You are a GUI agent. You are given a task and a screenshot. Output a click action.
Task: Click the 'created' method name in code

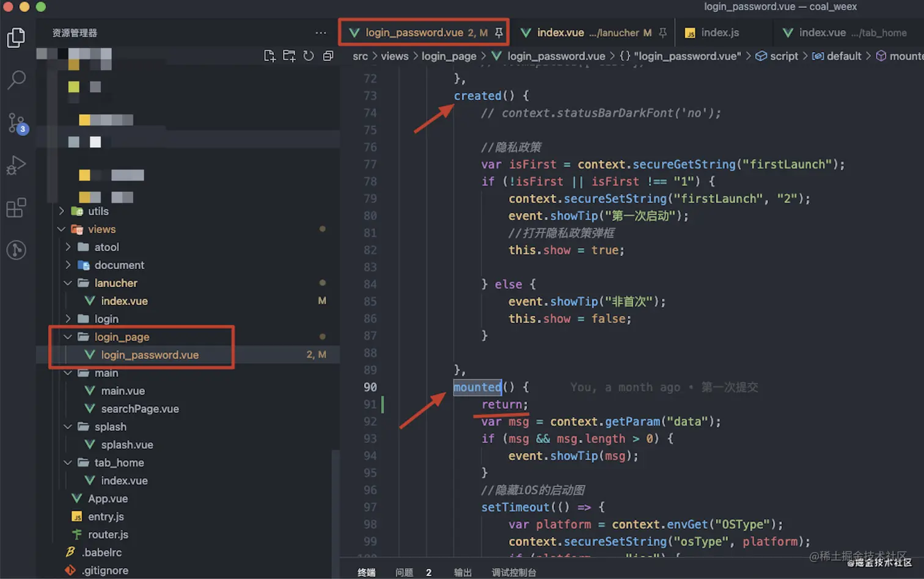click(477, 96)
